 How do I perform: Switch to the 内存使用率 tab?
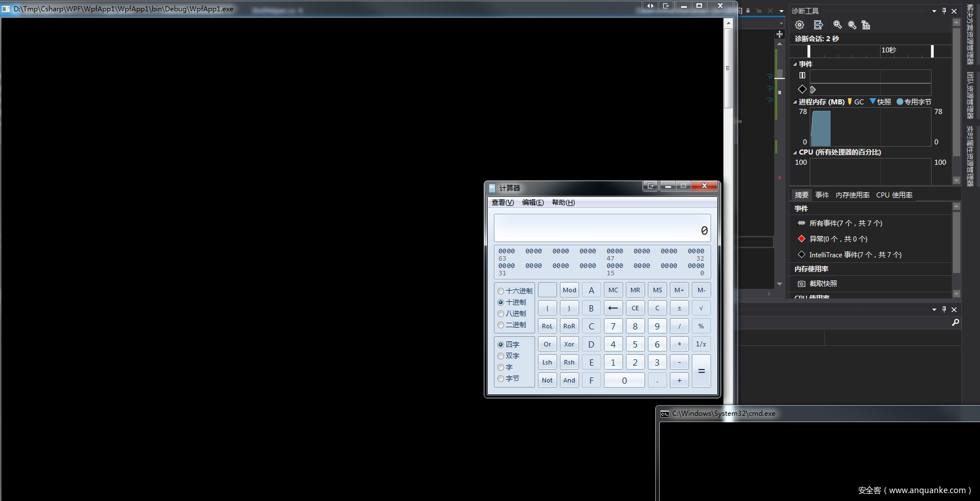tap(853, 195)
